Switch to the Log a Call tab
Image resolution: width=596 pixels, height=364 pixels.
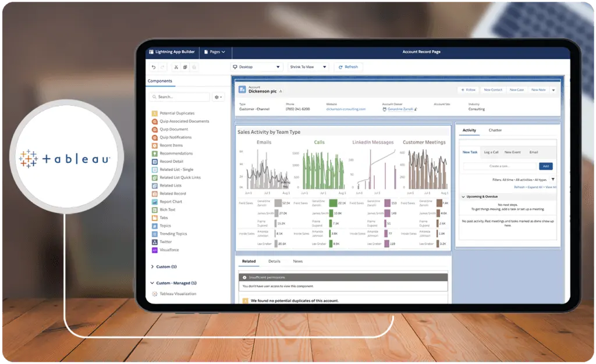tap(491, 152)
